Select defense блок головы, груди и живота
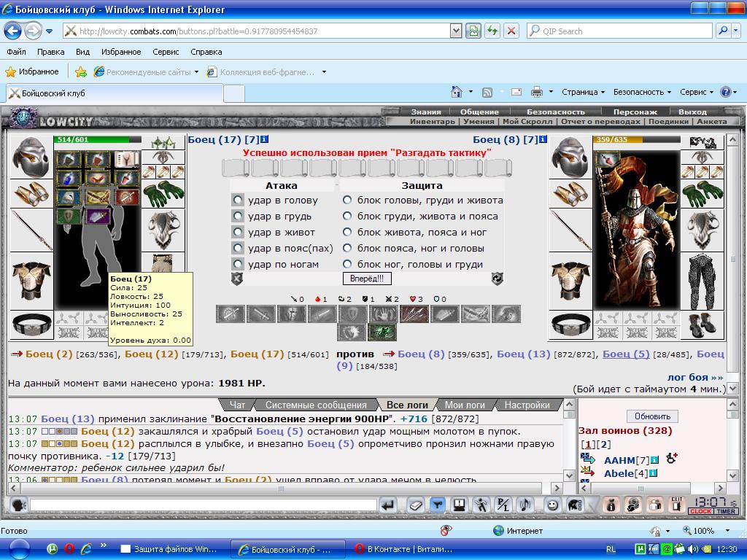This screenshot has width=747, height=560. tap(347, 200)
